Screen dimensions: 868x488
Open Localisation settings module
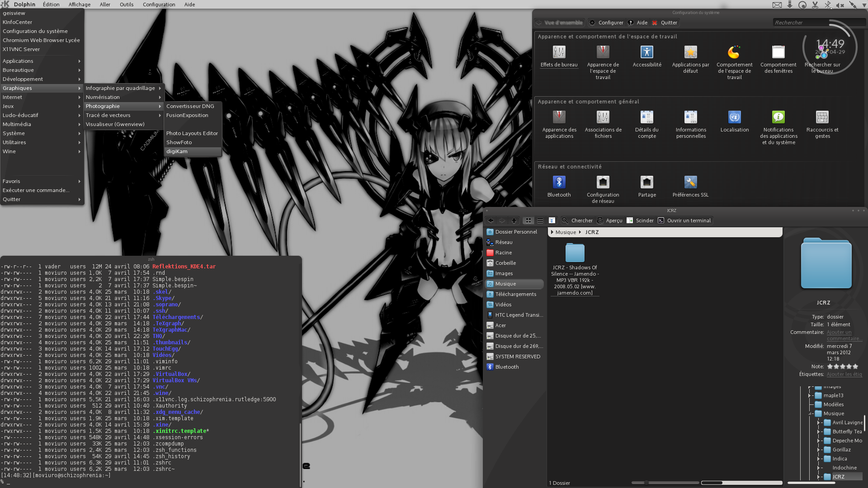[735, 122]
